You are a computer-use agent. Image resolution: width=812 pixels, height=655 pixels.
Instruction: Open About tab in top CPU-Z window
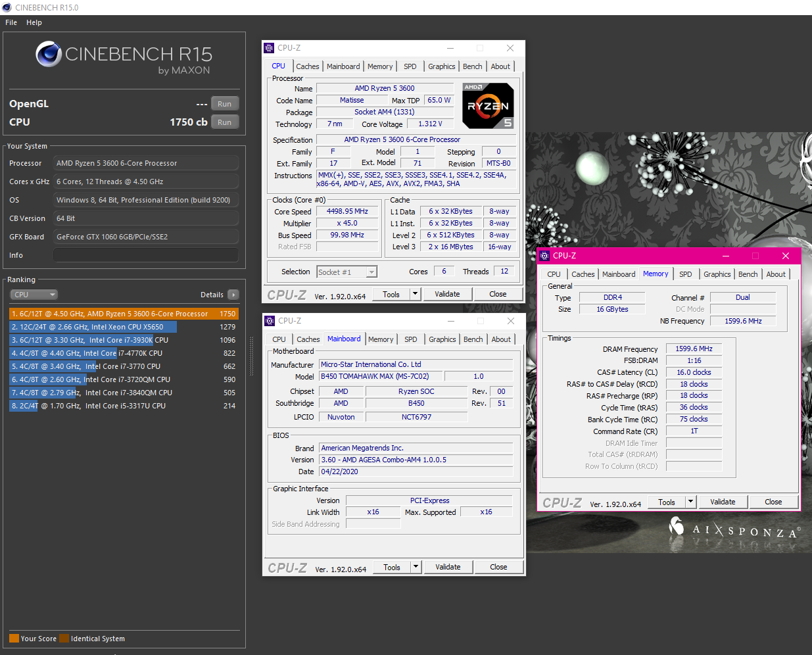point(500,66)
